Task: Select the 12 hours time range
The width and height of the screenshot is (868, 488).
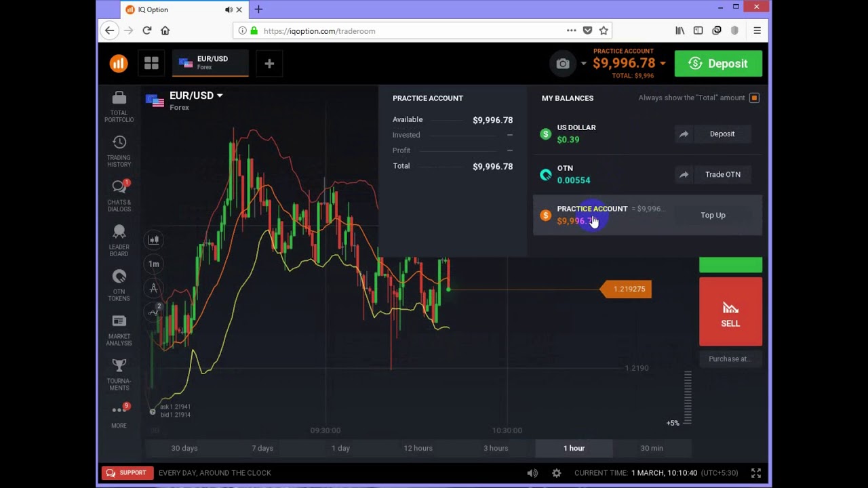Action: (x=418, y=448)
